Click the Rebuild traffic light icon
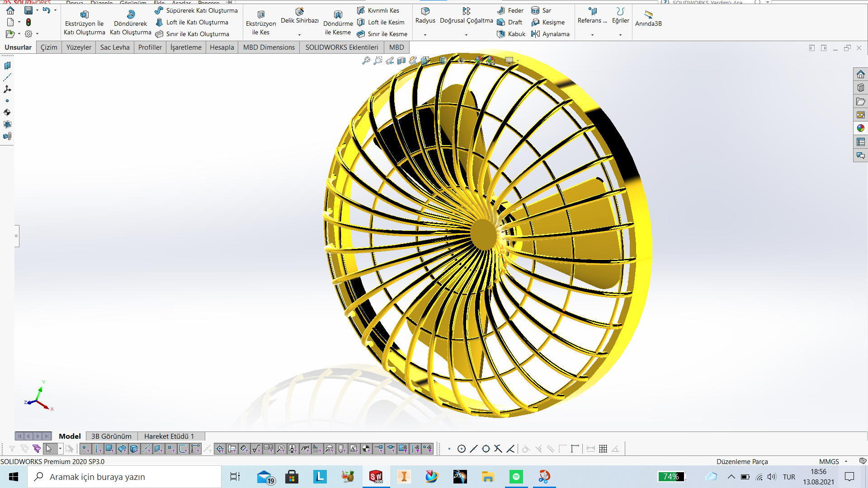Viewport: 868px width, 488px height. [28, 22]
